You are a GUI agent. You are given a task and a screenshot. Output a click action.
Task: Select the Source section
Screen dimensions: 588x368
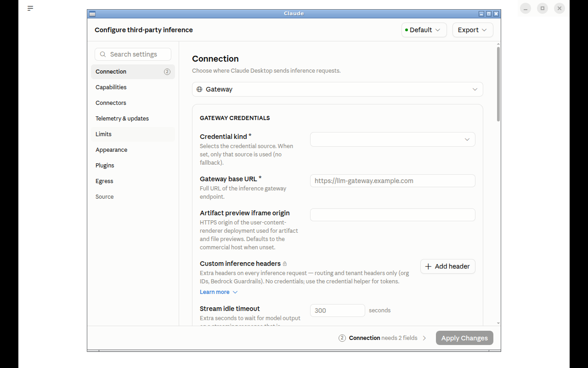133,197
